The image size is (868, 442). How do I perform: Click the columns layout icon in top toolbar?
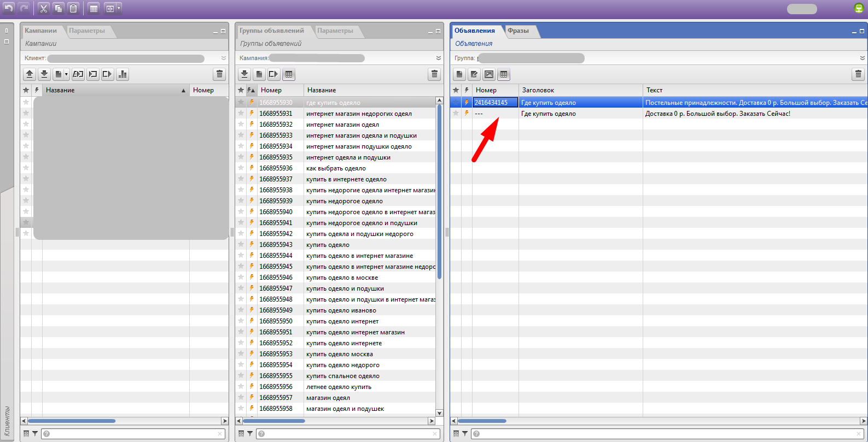point(94,8)
